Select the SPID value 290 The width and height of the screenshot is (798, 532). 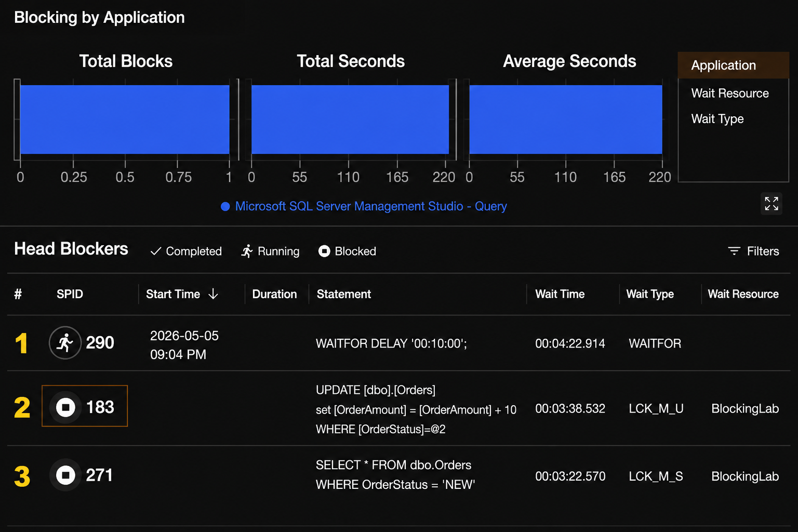[x=100, y=343]
